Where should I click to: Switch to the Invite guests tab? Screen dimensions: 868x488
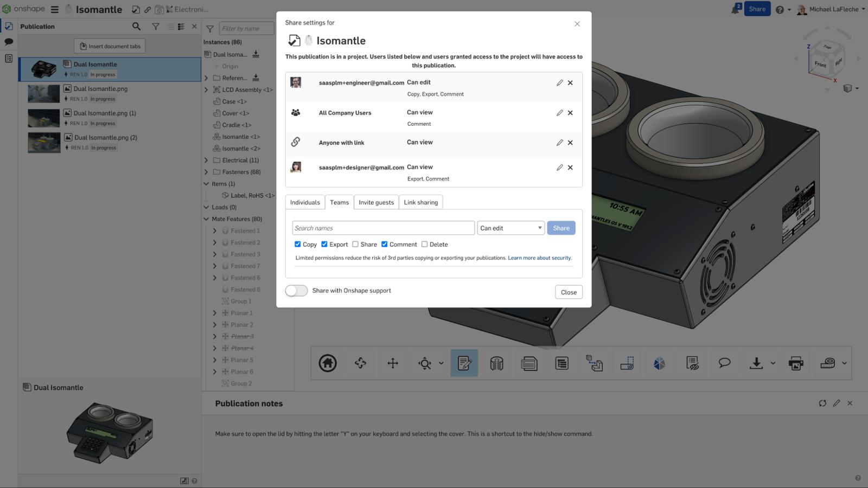coord(376,202)
